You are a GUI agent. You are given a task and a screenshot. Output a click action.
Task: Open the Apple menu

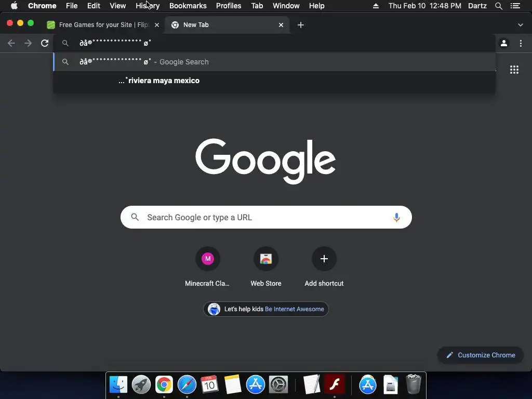tap(14, 6)
